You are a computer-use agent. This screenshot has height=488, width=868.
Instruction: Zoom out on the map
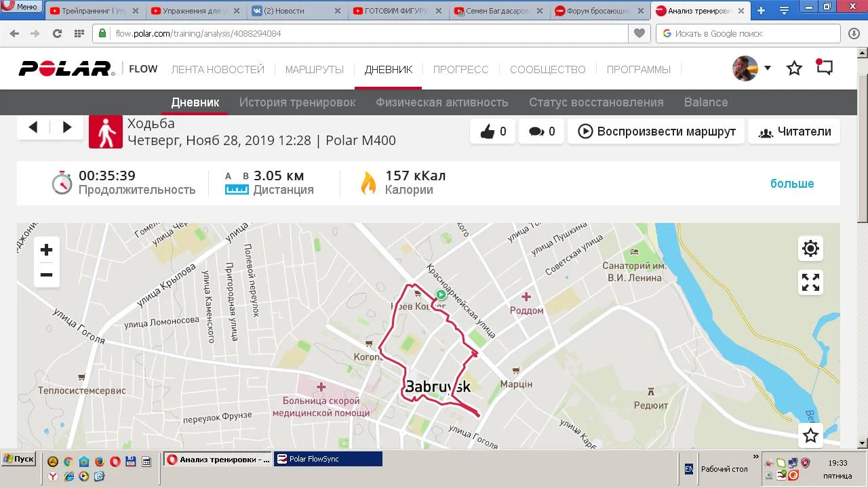[x=46, y=274]
